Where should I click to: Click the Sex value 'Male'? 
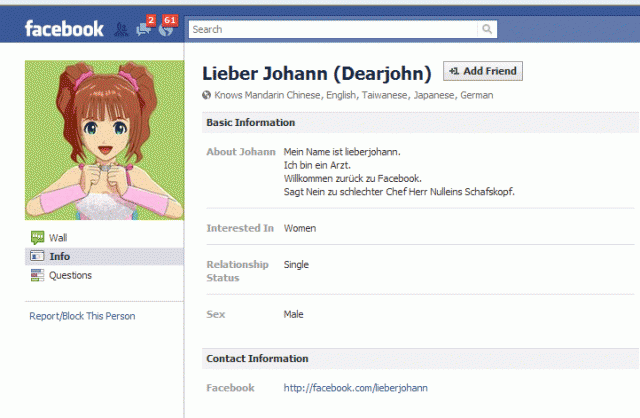(293, 314)
